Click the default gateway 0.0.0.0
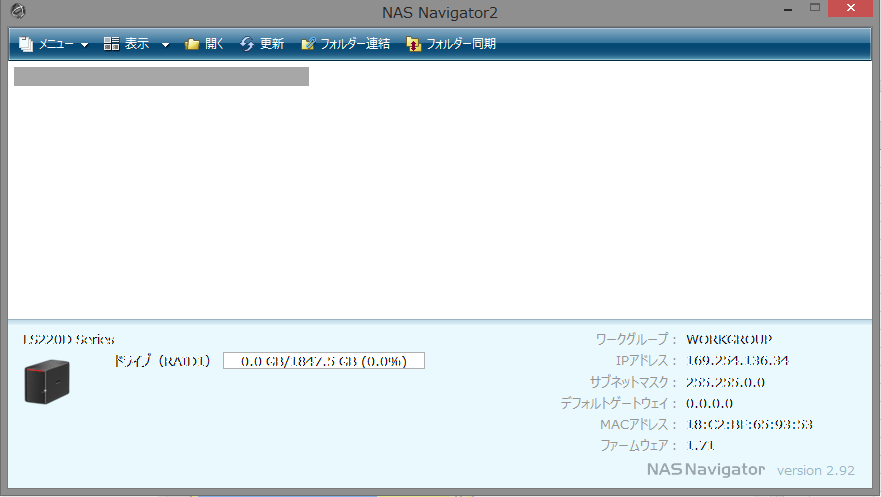 710,403
